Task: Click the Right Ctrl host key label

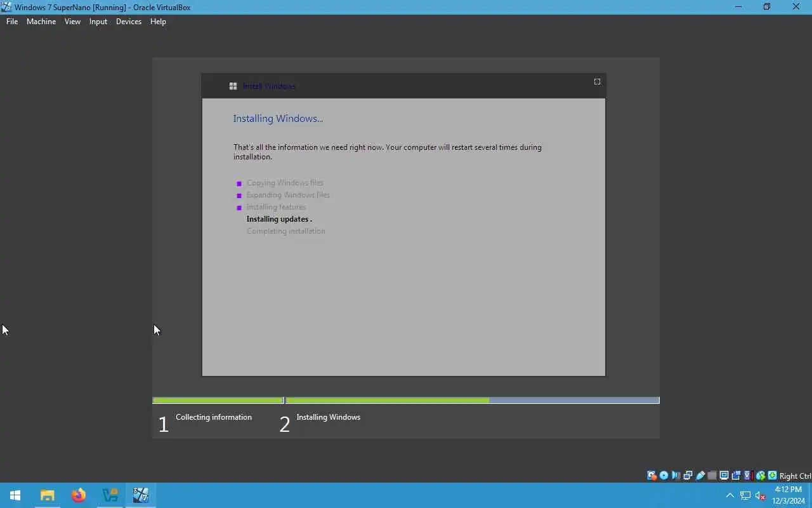Action: click(x=795, y=476)
